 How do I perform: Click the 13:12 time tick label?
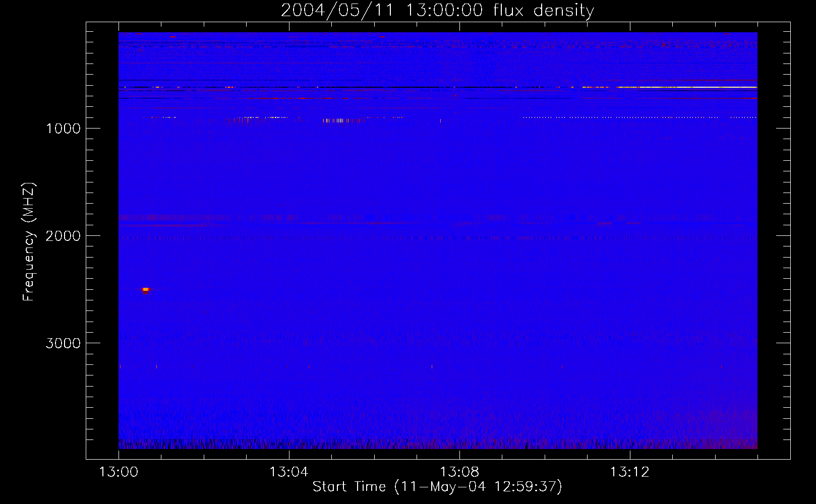point(630,472)
